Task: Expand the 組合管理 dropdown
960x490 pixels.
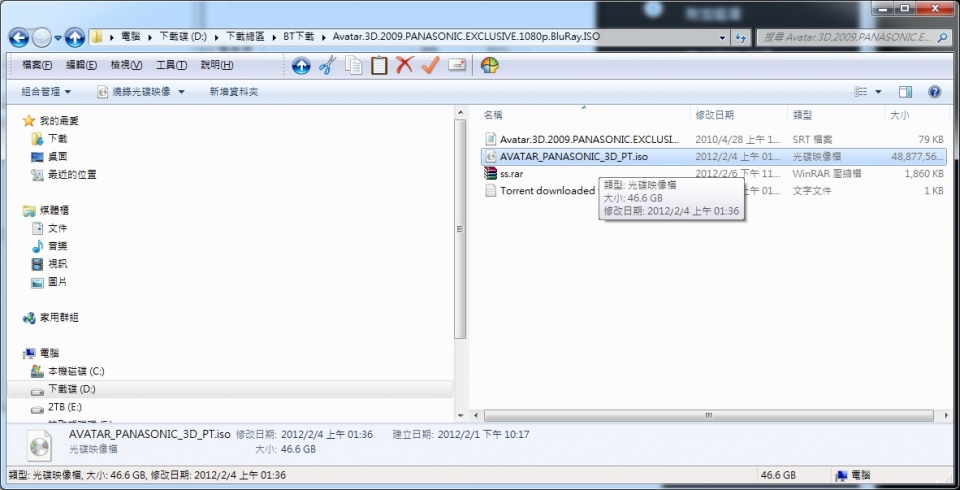Action: tap(46, 92)
